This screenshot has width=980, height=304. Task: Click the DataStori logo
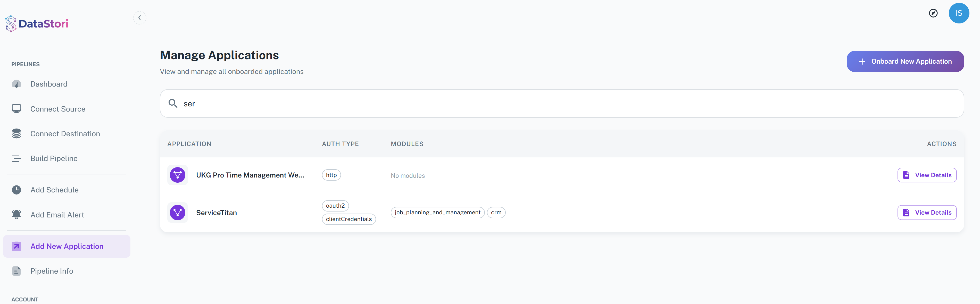[37, 24]
